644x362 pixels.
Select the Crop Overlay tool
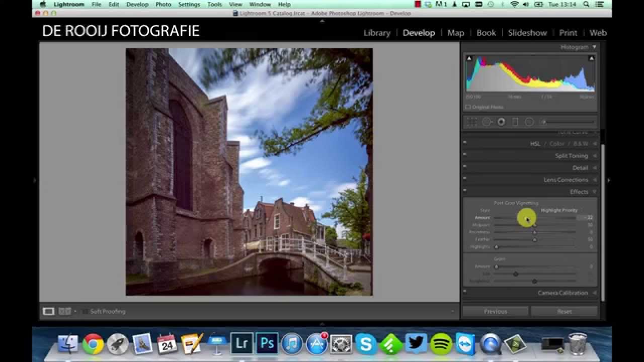[x=471, y=122]
